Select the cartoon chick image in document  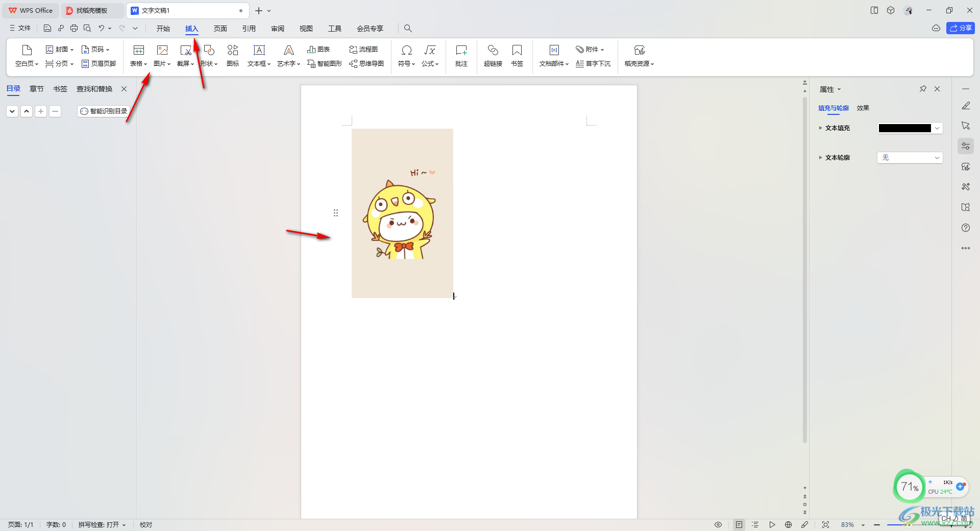(402, 213)
